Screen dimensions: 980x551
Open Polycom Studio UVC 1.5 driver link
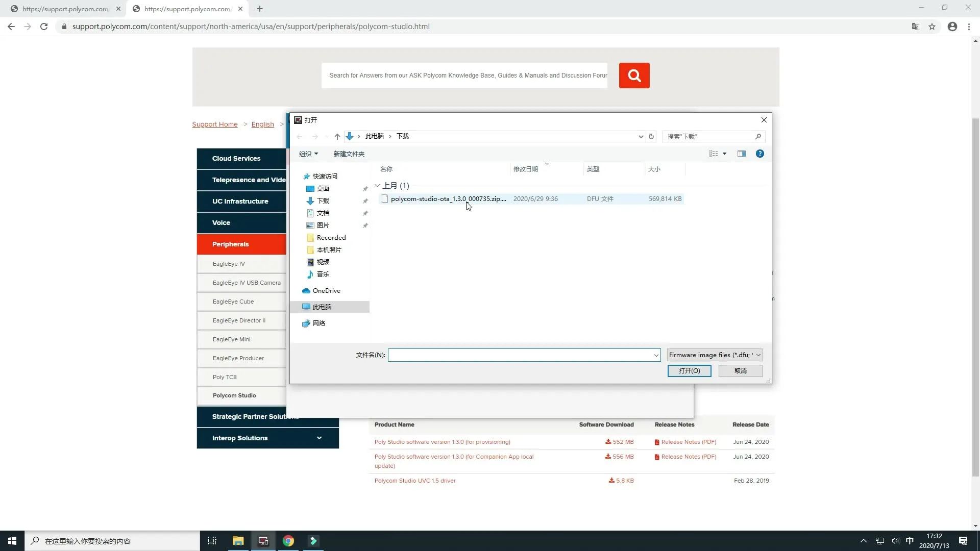(x=415, y=481)
